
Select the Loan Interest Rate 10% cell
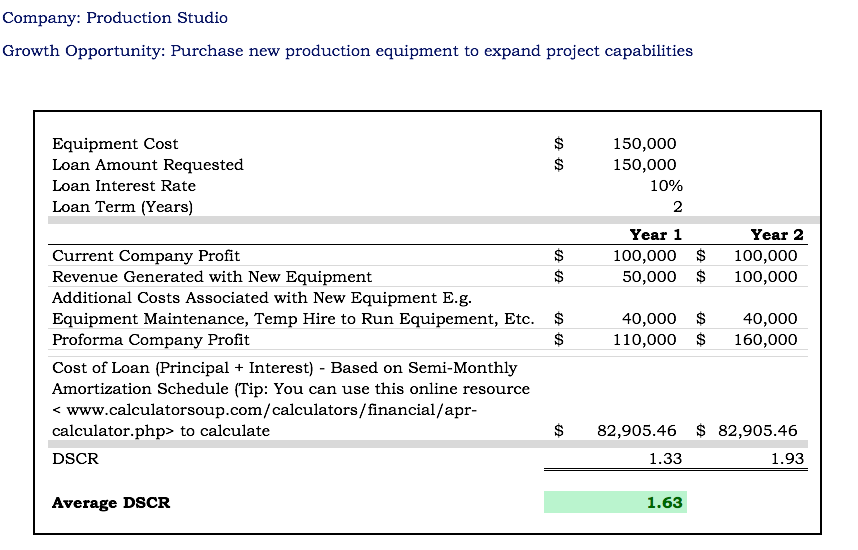[x=666, y=186]
